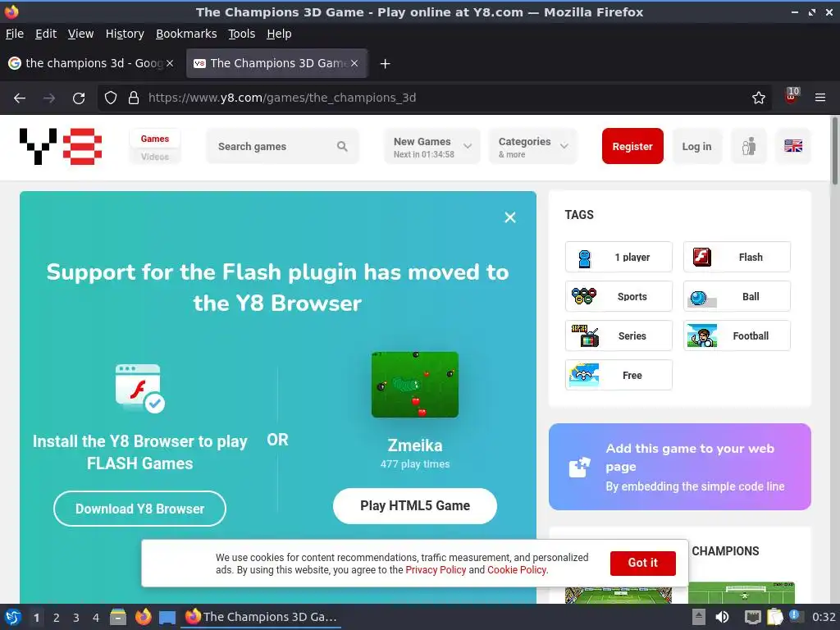Click the embed puzzle piece icon
This screenshot has height=630, width=840.
coord(579,467)
